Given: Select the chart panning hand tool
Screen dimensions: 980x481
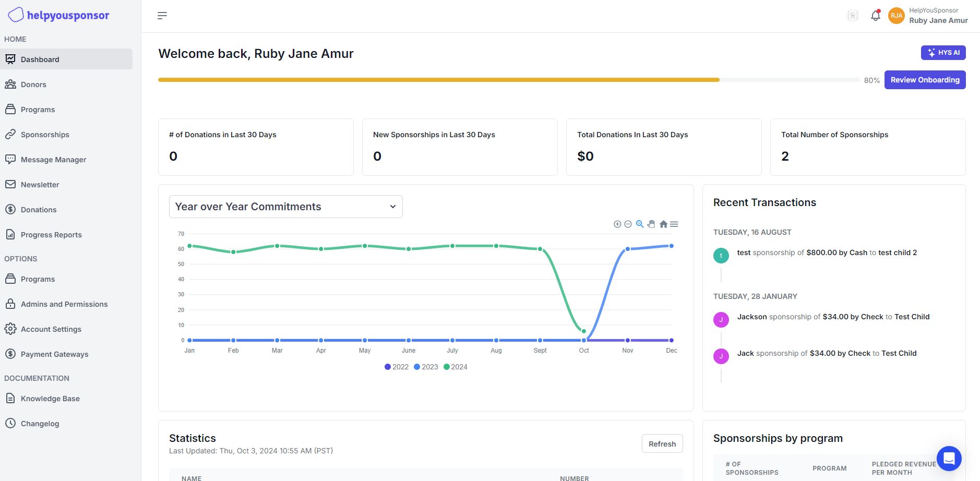Looking at the screenshot, I should 651,224.
